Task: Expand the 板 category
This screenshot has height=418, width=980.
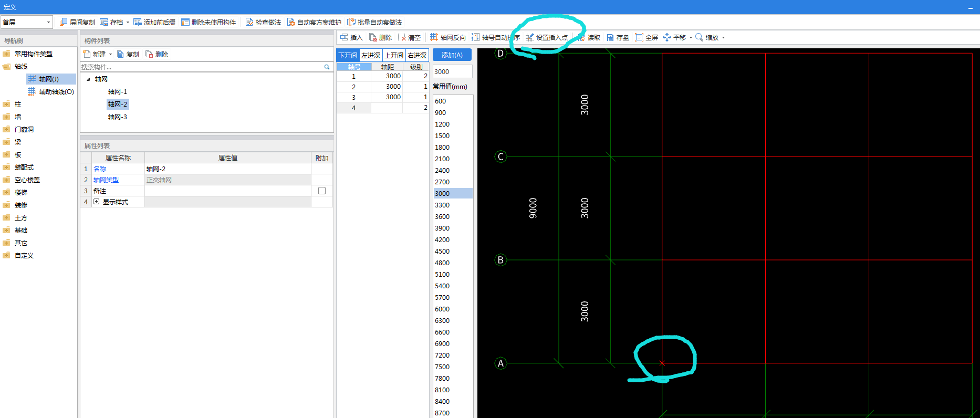Action: coord(6,154)
